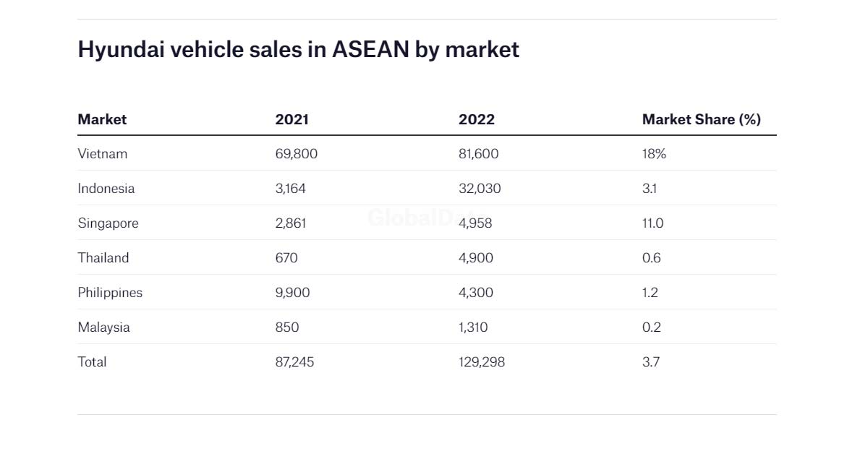The width and height of the screenshot is (868, 454).
Task: Click the 2022 column header
Action: click(x=477, y=119)
